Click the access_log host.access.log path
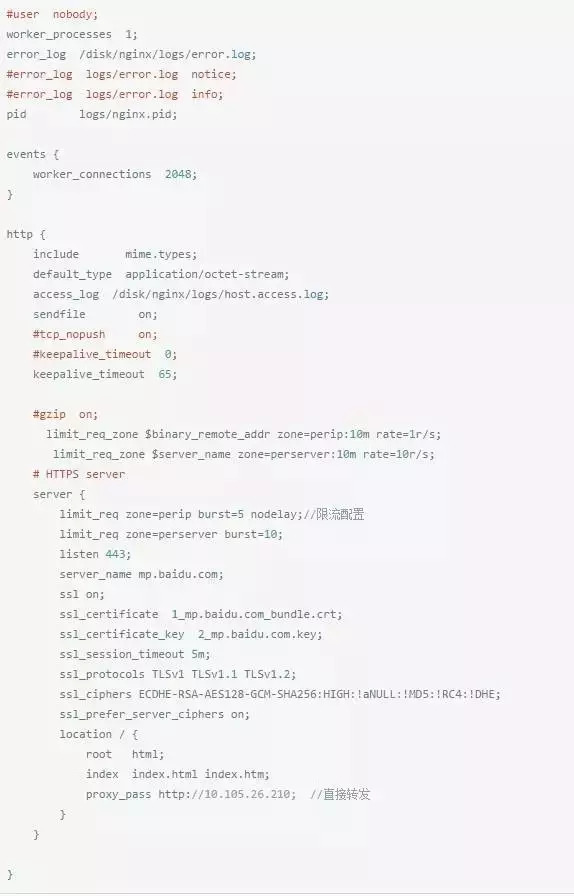This screenshot has width=574, height=896. tap(221, 294)
